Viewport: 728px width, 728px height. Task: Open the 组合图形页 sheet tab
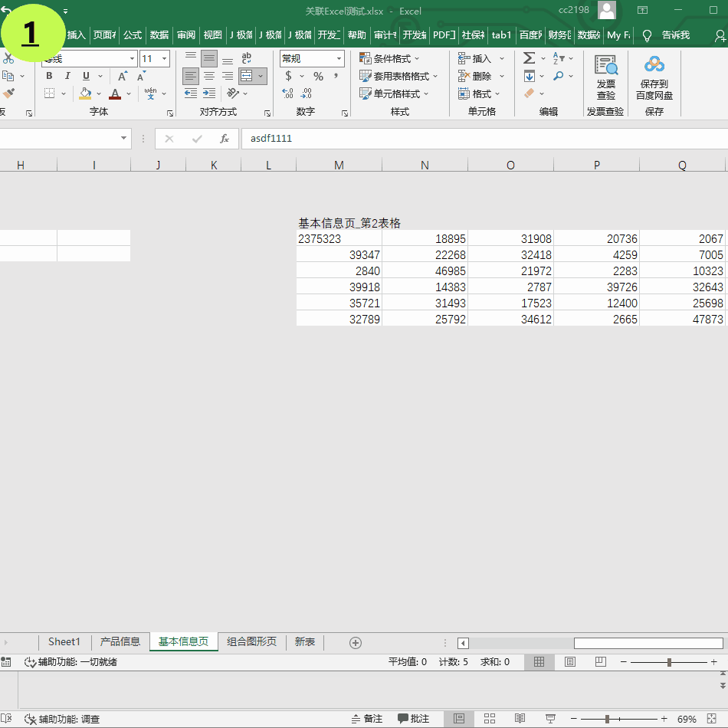[251, 641]
